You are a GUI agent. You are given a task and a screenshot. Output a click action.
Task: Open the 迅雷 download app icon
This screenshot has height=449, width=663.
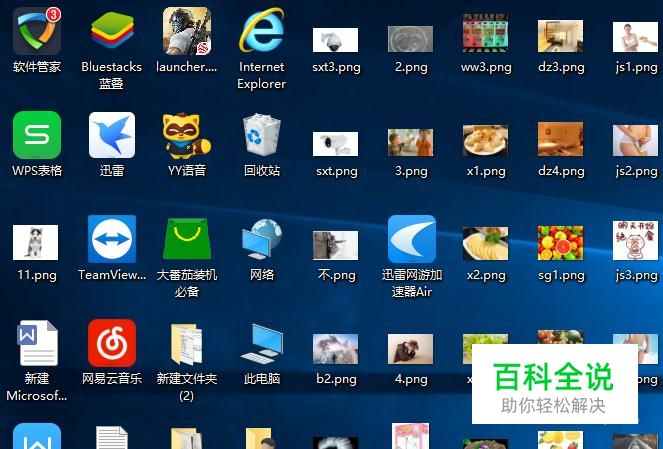[x=112, y=135]
